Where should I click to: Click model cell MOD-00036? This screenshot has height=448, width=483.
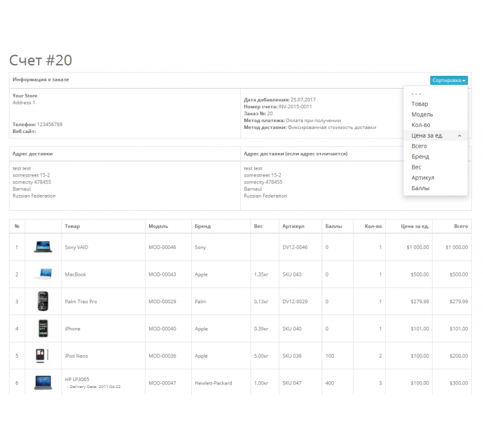[x=162, y=356]
